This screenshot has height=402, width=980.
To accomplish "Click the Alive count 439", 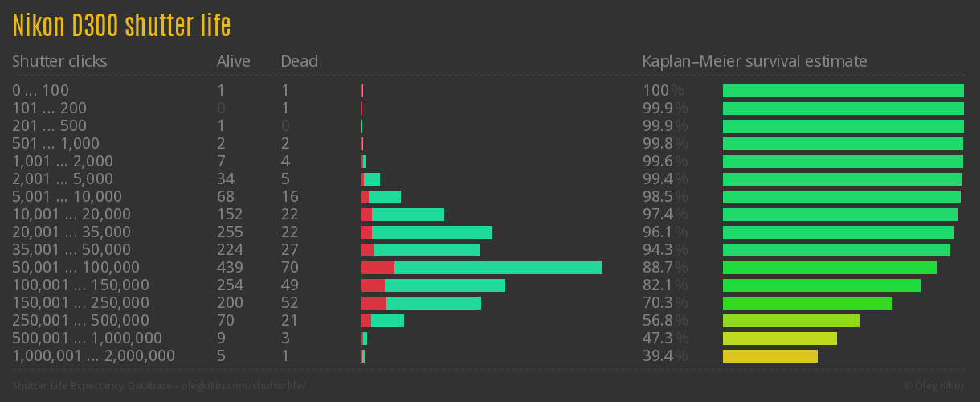I will 231,268.
